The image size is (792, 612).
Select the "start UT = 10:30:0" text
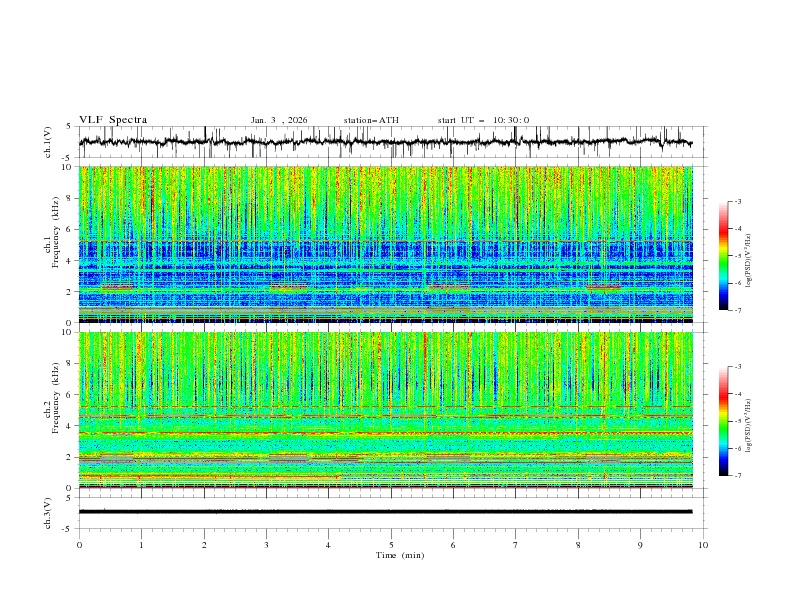click(483, 120)
